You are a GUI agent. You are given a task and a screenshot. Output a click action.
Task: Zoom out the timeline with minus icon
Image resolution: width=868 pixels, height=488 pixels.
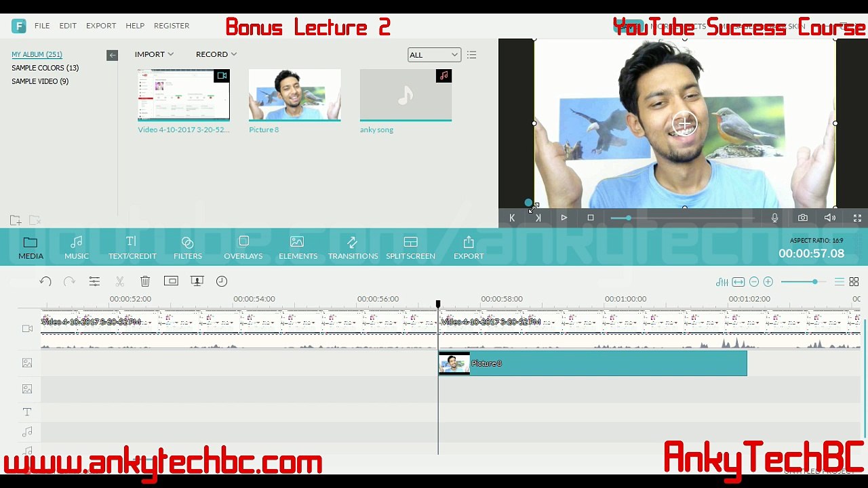coord(754,282)
